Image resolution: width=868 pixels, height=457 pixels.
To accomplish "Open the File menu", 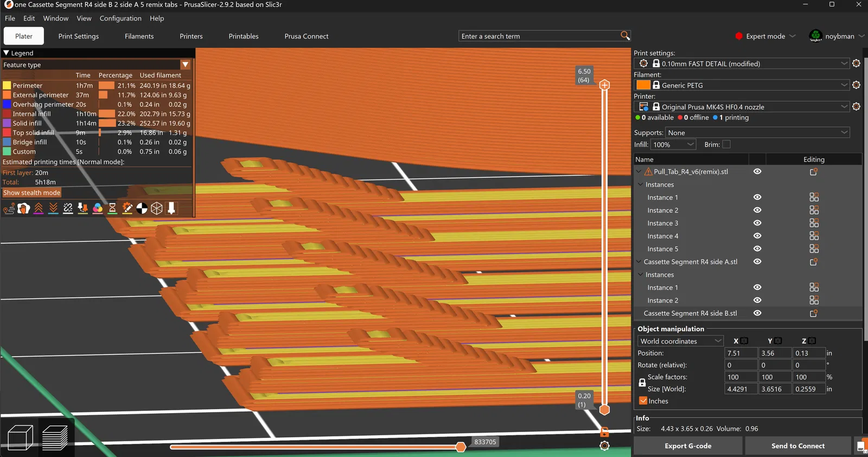I will [10, 18].
